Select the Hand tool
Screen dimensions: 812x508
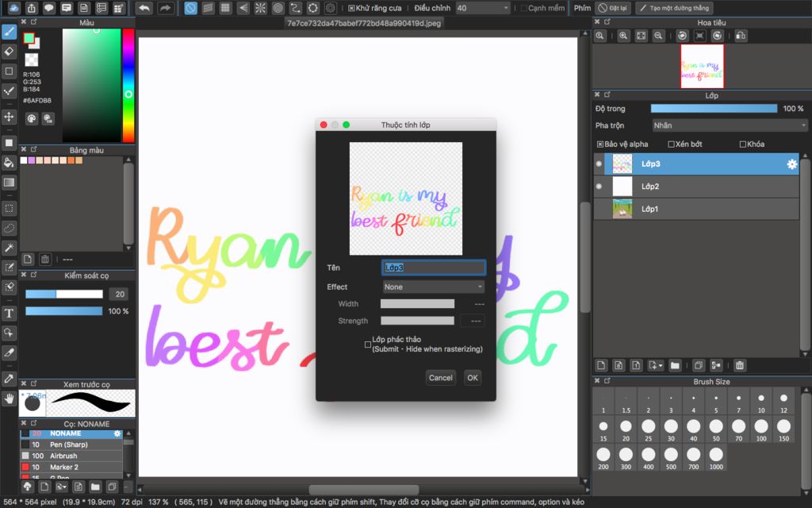point(10,398)
